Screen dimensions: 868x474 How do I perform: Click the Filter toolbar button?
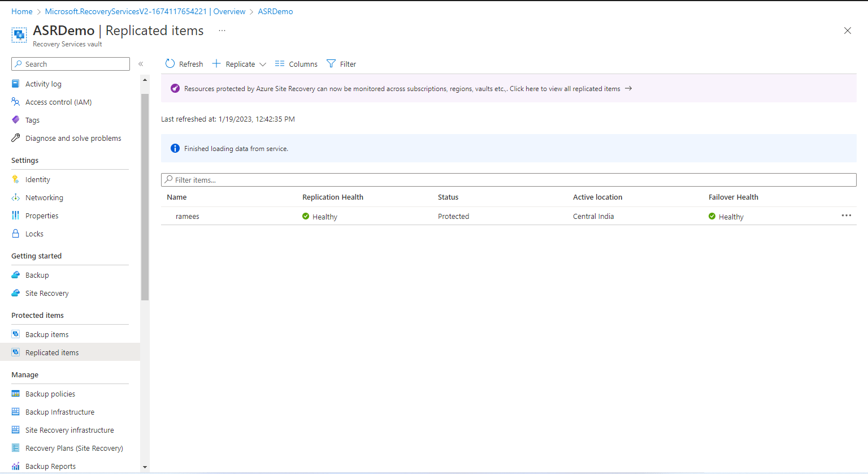[x=341, y=64]
